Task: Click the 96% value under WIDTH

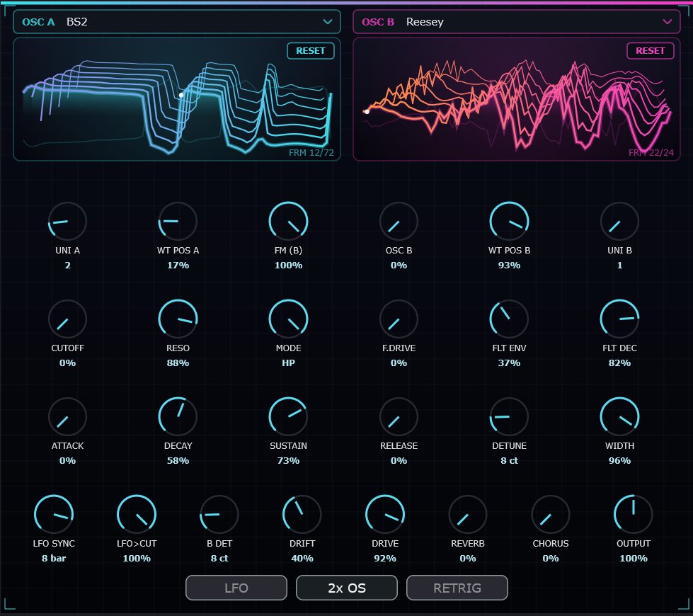Action: (619, 461)
